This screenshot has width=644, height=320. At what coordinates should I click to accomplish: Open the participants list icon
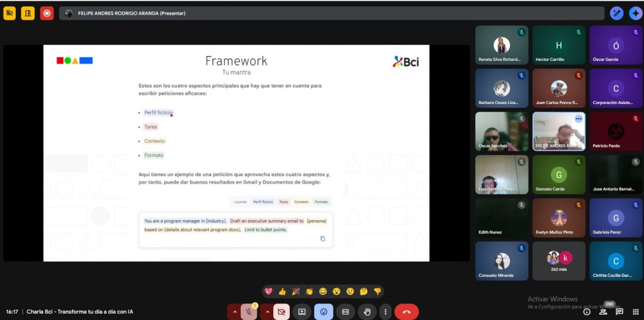click(x=603, y=312)
